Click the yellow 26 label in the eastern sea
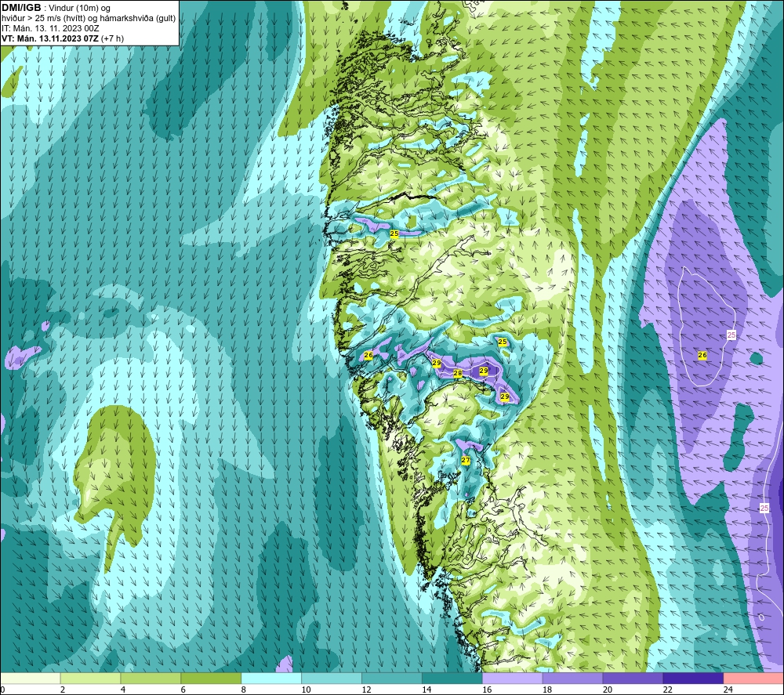 click(x=702, y=355)
